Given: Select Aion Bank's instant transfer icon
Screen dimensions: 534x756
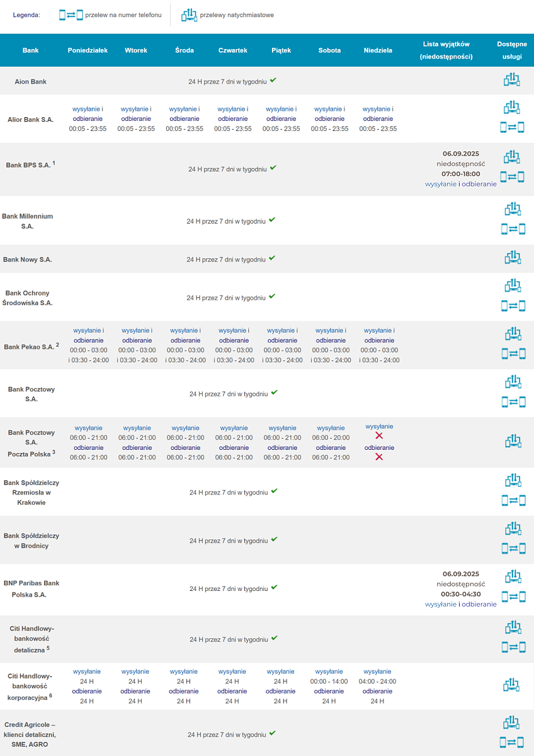Looking at the screenshot, I should (x=513, y=80).
